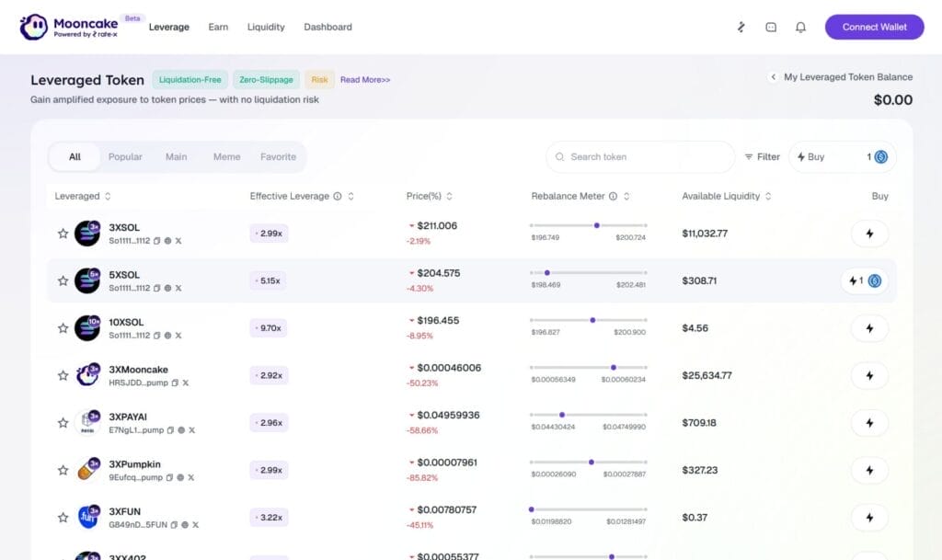Viewport: 942px width, 560px height.
Task: Switch to the Main tab
Action: point(176,156)
